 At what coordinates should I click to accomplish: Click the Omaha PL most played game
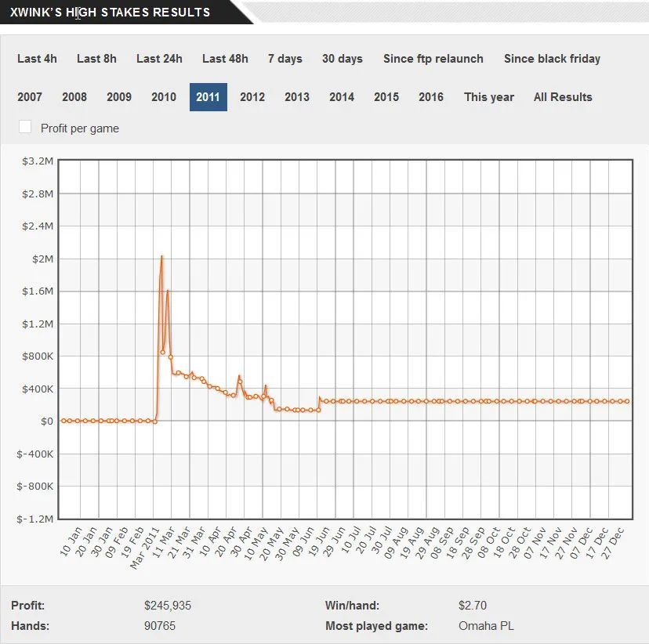coord(486,625)
